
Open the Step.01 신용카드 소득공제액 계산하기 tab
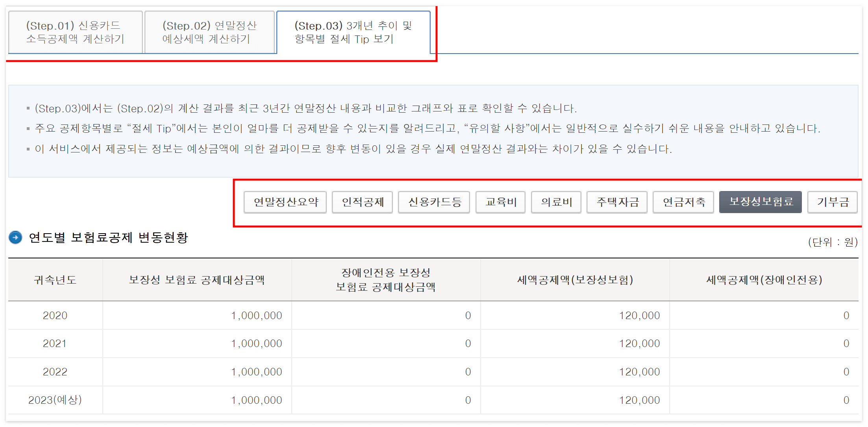tap(75, 32)
